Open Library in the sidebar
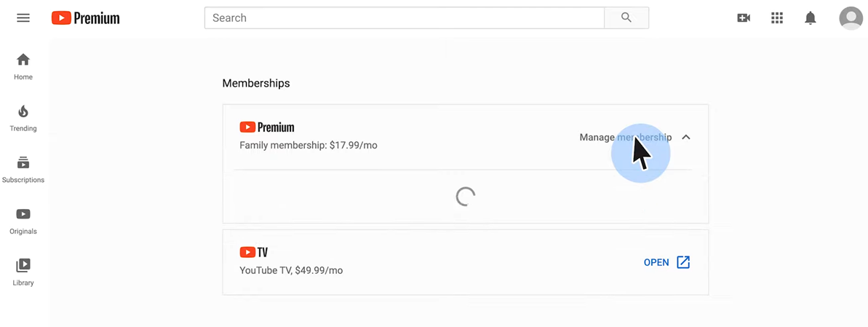Viewport: 868px width, 327px height. (x=23, y=272)
